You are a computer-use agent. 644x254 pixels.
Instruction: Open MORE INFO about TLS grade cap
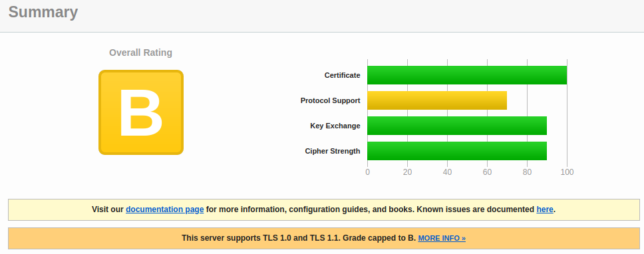coord(442,238)
